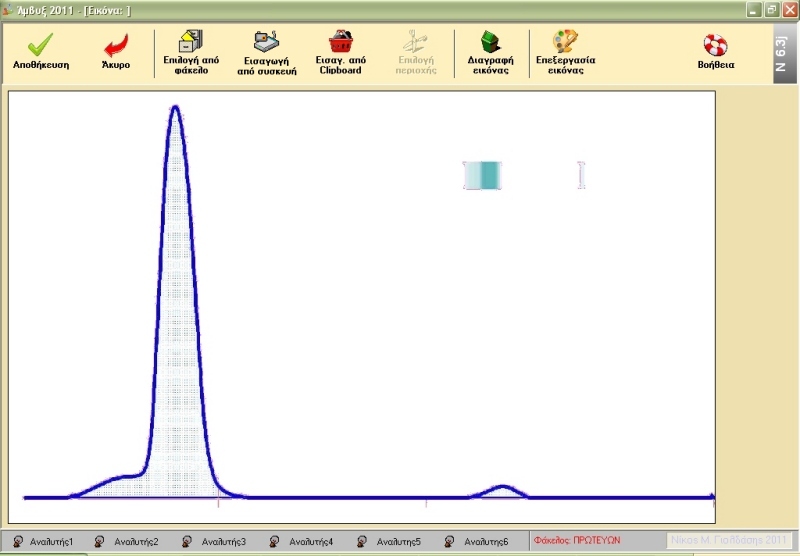Switch to Αναλυτής3
The height and width of the screenshot is (556, 800).
tap(214, 541)
